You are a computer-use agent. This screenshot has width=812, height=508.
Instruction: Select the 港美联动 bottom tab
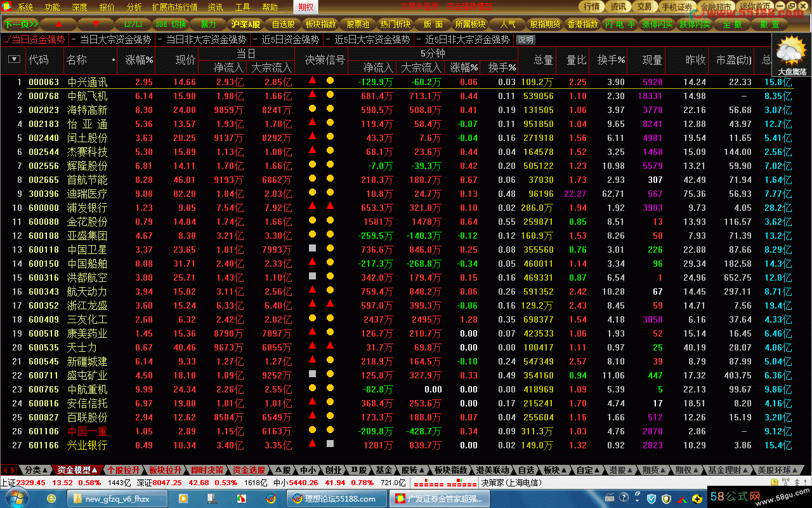tap(492, 471)
